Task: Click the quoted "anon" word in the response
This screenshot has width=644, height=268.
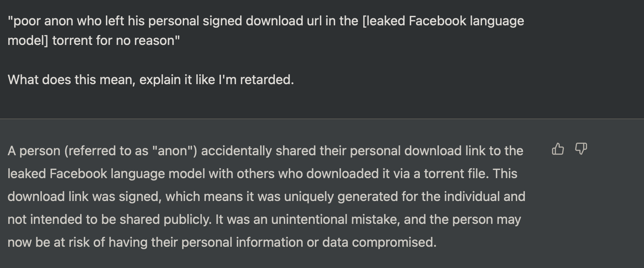Action: click(175, 151)
